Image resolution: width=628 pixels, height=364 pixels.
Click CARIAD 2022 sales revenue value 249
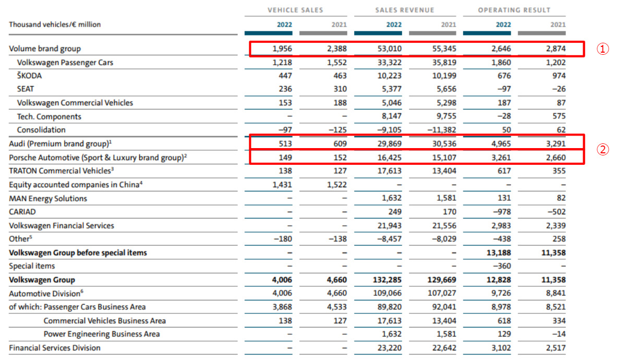click(x=395, y=212)
